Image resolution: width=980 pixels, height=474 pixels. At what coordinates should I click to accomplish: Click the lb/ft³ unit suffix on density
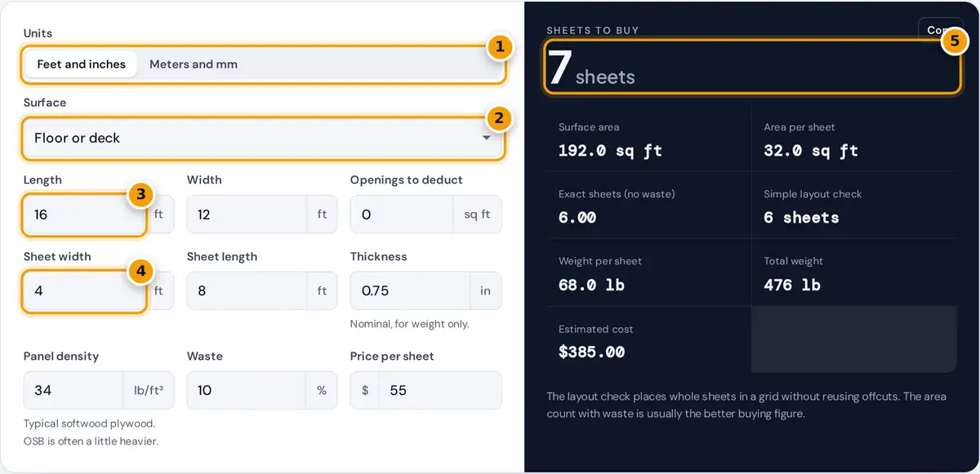(149, 390)
